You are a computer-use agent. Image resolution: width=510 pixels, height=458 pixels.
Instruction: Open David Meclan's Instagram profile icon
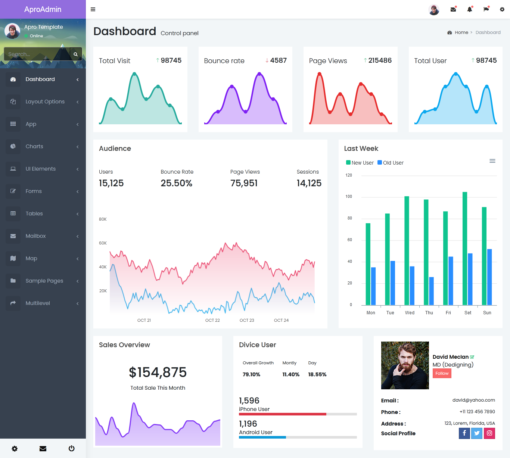[489, 433]
